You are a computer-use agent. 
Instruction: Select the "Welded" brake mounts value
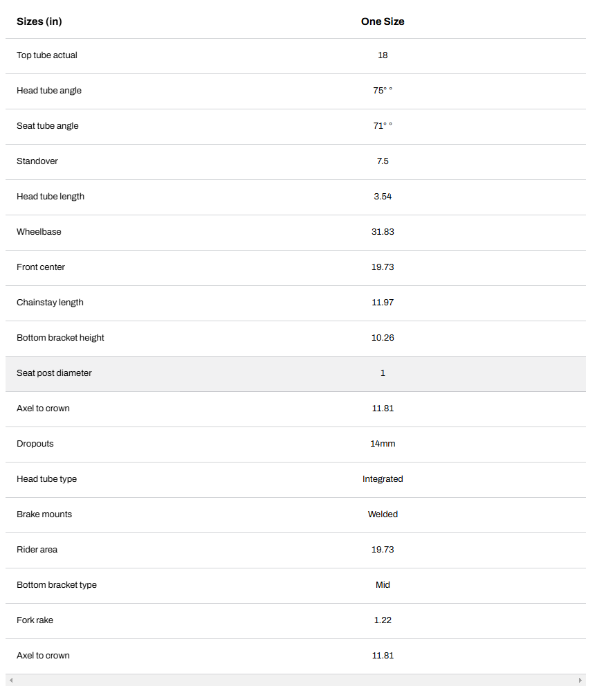tap(383, 514)
